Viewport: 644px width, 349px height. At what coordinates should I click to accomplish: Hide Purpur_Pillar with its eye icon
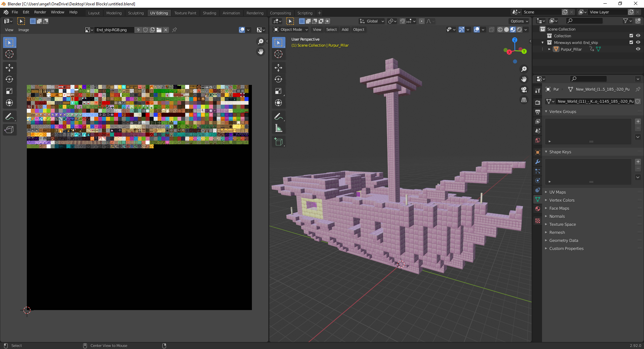pyautogui.click(x=638, y=49)
